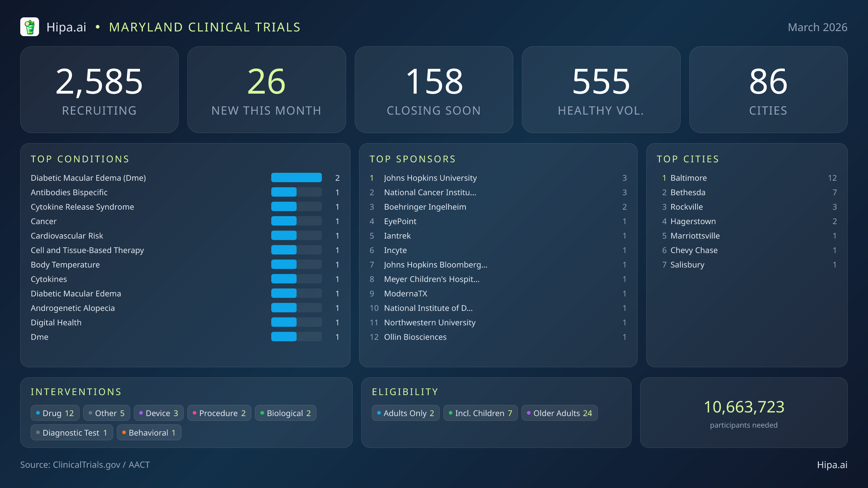
Task: Toggle the Adults Only eligibility filter
Action: point(405,413)
